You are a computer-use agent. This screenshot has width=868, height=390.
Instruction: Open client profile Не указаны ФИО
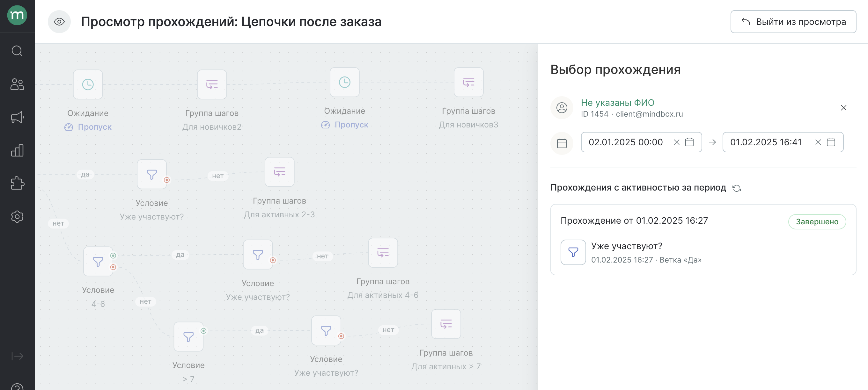[617, 102]
